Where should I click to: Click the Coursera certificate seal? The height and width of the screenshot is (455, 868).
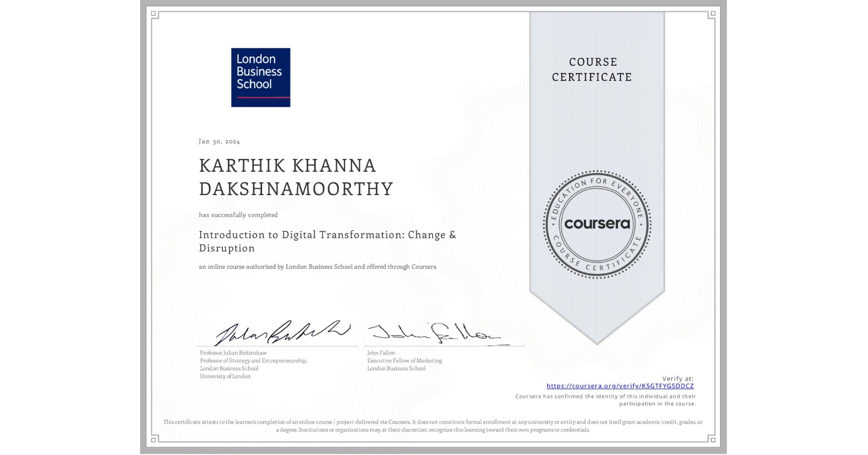click(597, 225)
